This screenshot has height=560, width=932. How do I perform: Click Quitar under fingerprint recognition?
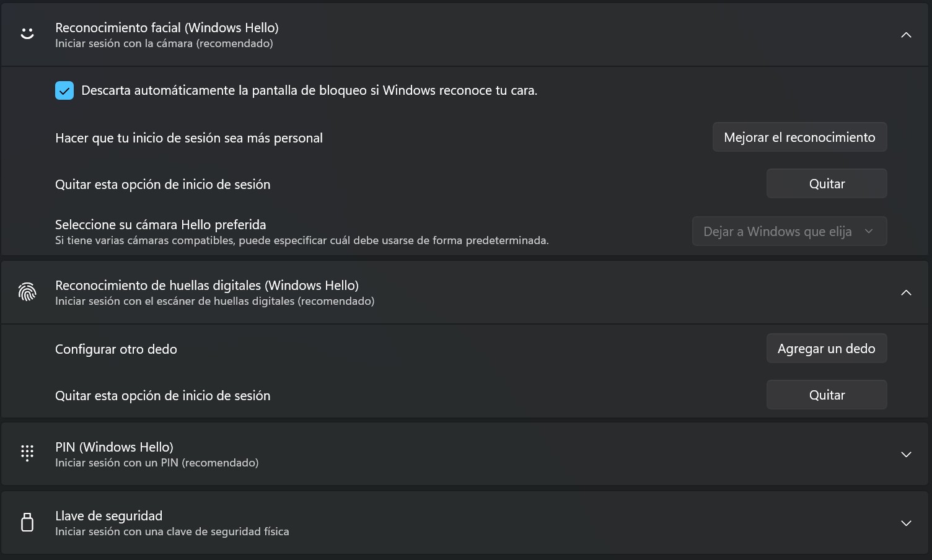pos(827,395)
